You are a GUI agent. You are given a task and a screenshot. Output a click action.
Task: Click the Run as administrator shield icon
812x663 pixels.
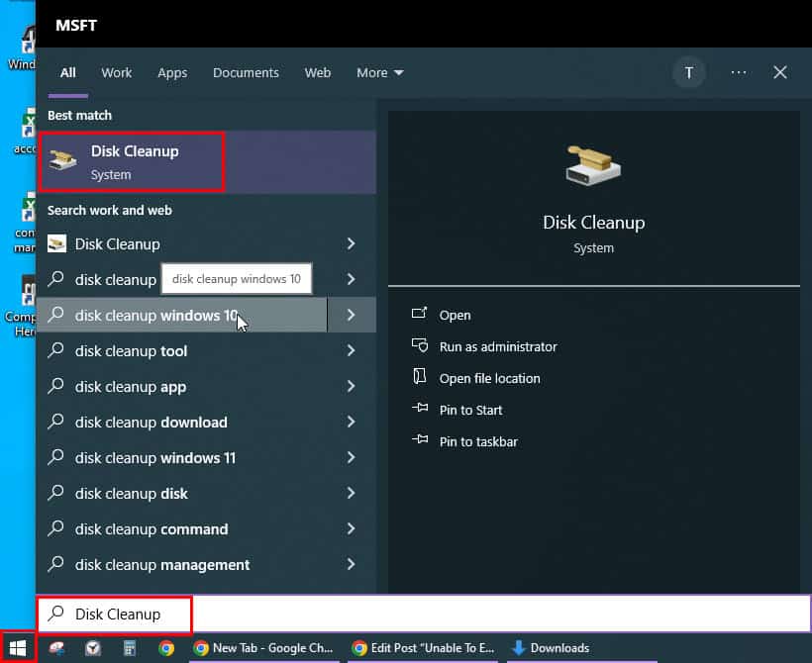tap(420, 345)
